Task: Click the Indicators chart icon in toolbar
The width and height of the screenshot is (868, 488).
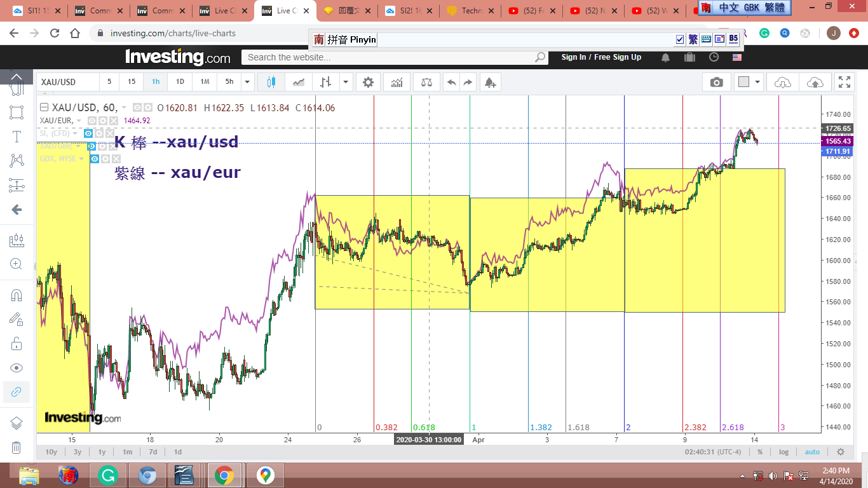Action: 397,82
